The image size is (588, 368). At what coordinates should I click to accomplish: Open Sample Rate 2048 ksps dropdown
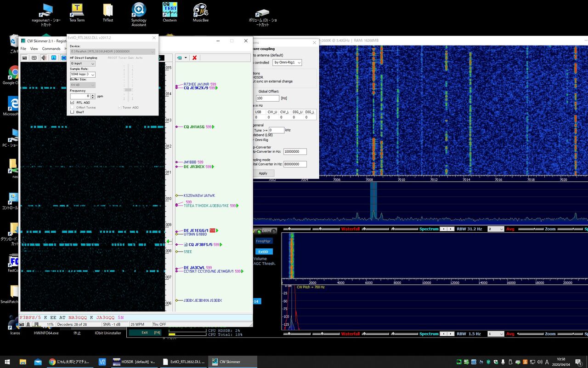(83, 74)
